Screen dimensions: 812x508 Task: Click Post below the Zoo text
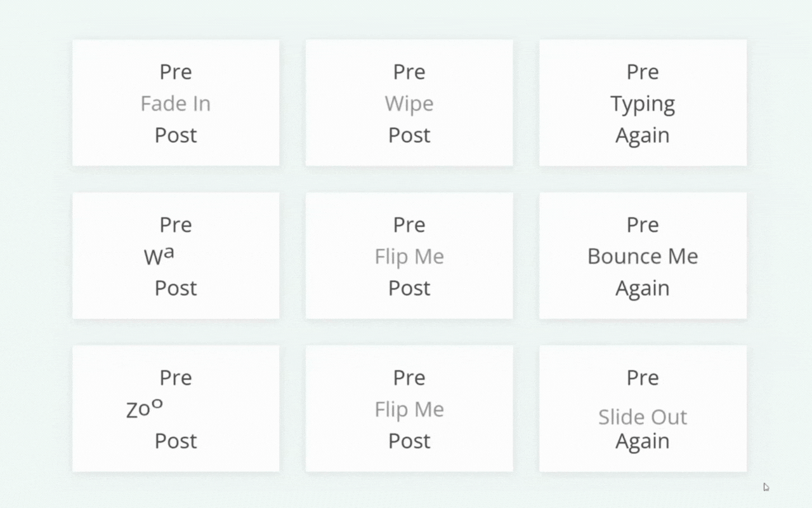pos(176,441)
